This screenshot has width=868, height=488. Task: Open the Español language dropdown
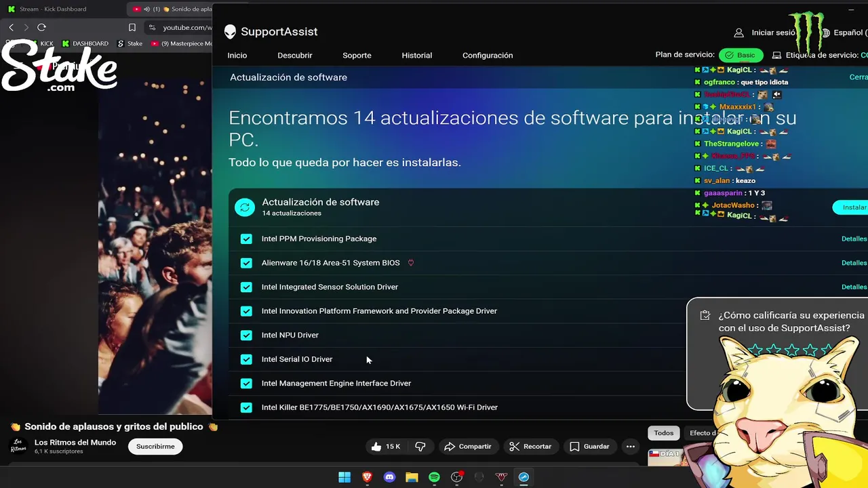pos(844,33)
